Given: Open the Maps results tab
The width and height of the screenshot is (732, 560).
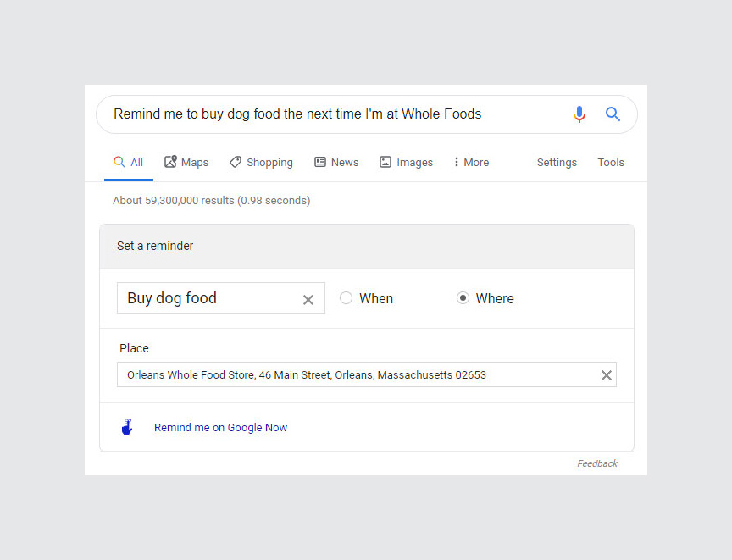Looking at the screenshot, I should [x=186, y=163].
